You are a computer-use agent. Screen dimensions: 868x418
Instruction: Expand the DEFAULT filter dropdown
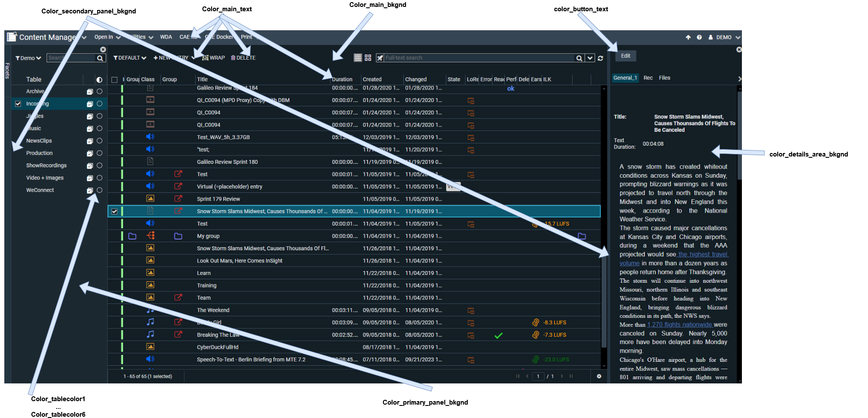130,58
